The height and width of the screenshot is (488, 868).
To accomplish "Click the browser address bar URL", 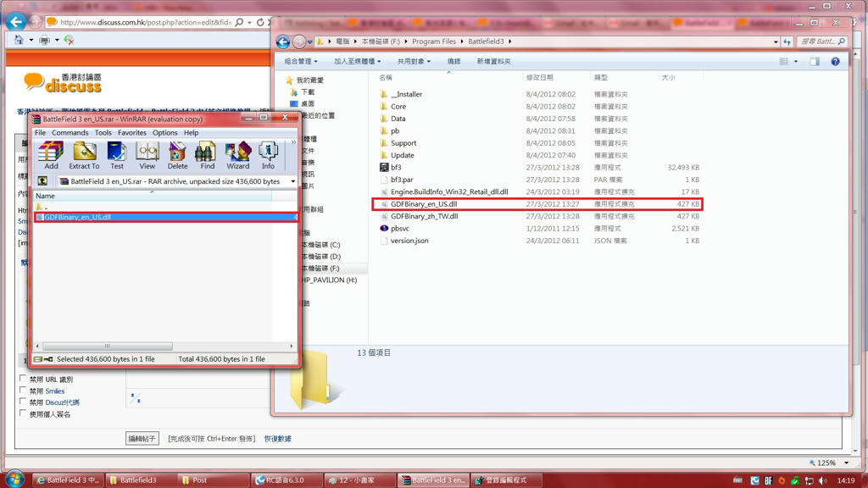I will tap(146, 22).
